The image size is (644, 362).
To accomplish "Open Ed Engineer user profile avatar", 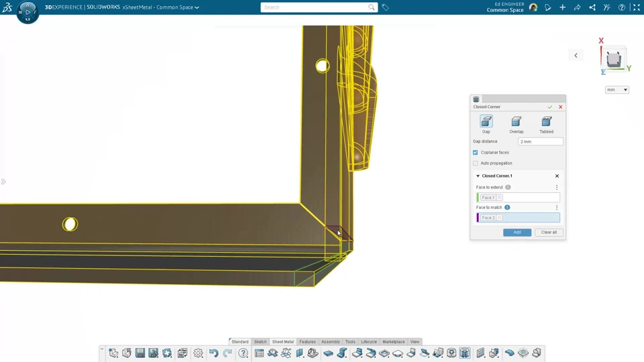I will (533, 7).
